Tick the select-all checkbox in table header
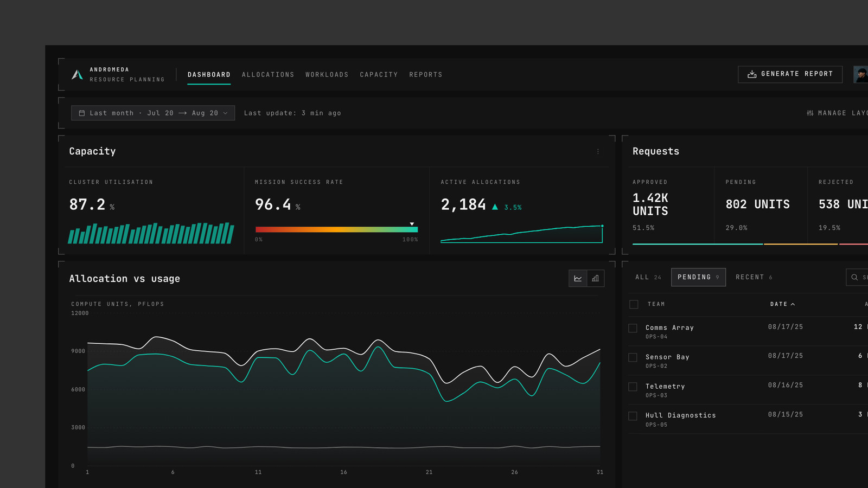Screen dimensions: 868x488 [x=634, y=304]
